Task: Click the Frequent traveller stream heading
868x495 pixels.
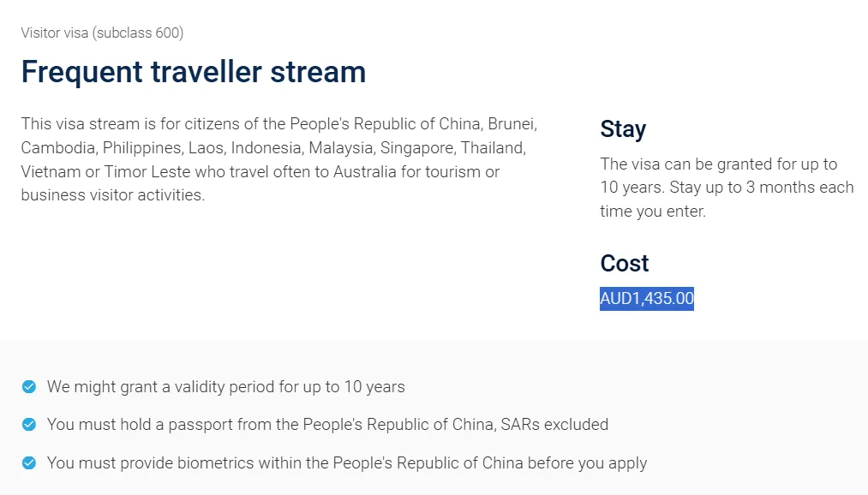Action: (193, 72)
